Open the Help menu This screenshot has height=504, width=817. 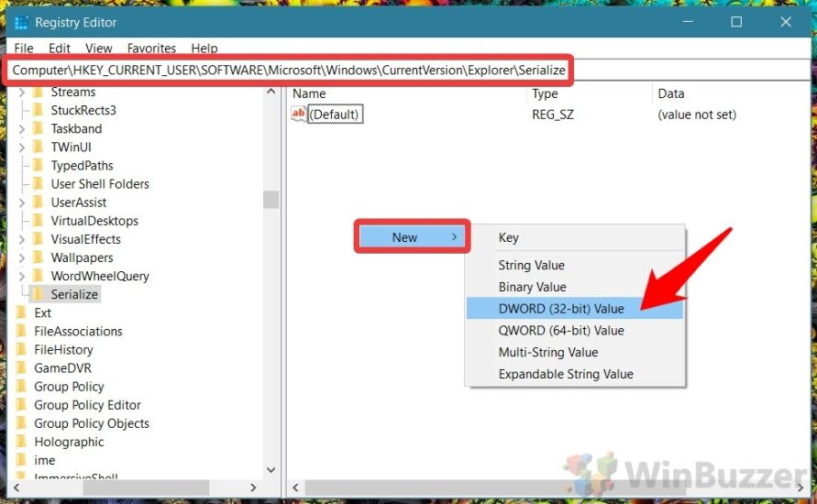click(x=204, y=49)
